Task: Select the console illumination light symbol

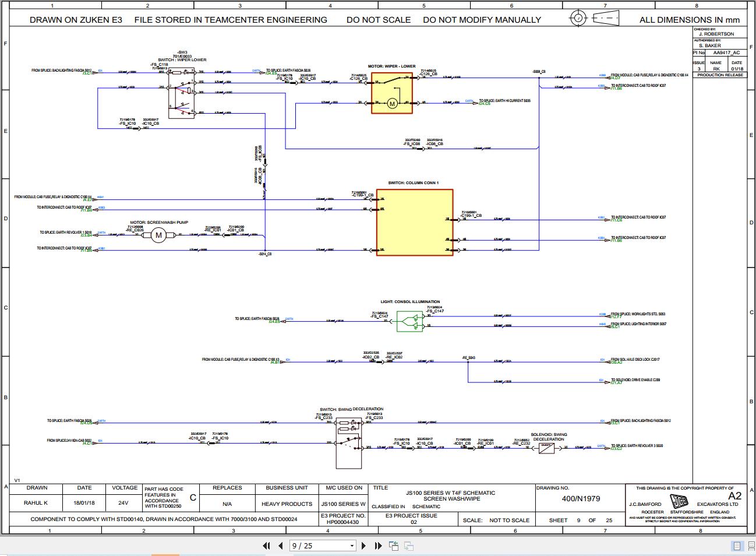Action: coord(410,321)
